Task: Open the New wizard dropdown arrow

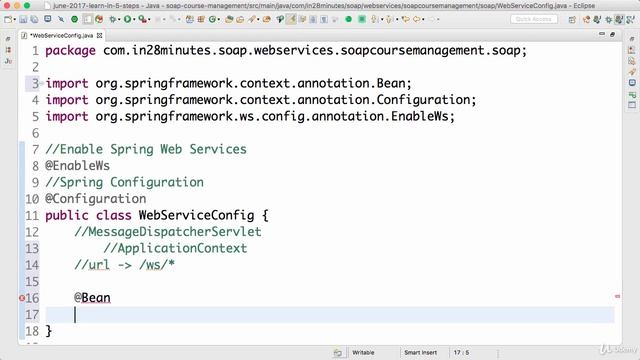Action: tap(15, 20)
